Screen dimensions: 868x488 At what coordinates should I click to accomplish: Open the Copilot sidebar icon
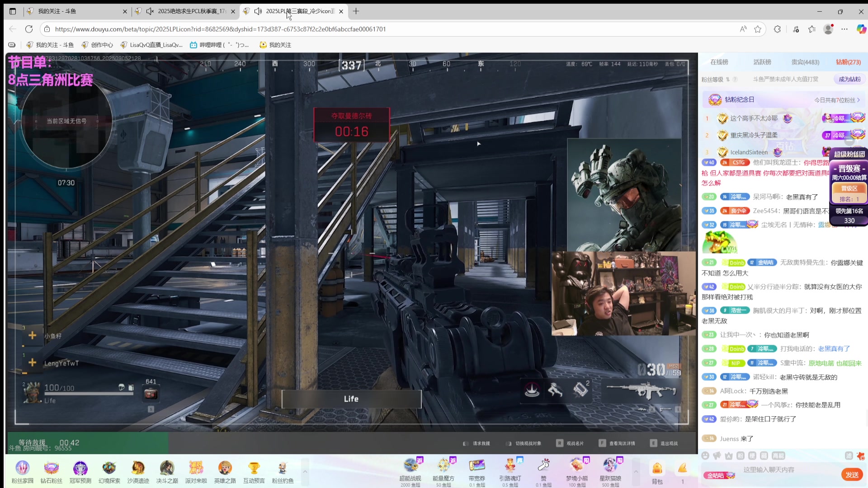click(x=861, y=29)
